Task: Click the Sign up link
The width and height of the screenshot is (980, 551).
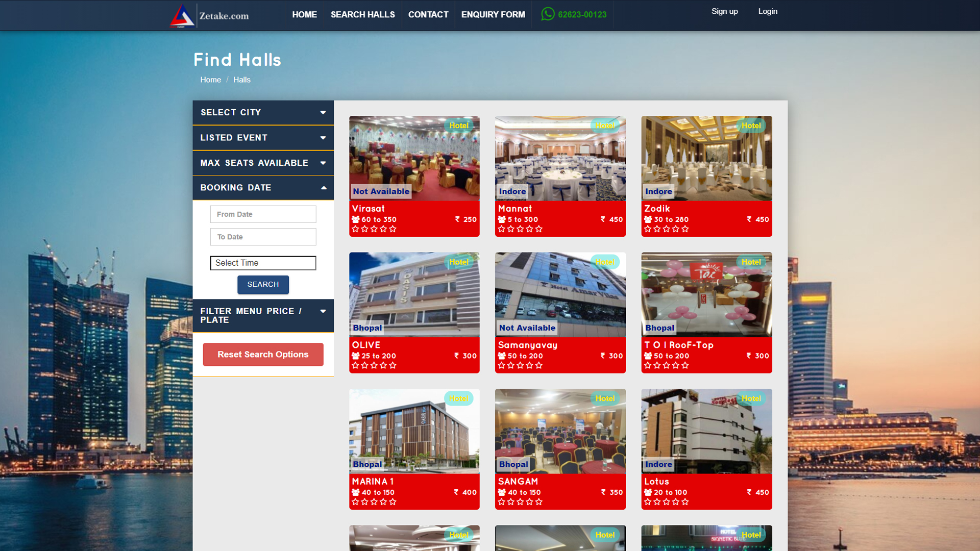Action: 724,11
